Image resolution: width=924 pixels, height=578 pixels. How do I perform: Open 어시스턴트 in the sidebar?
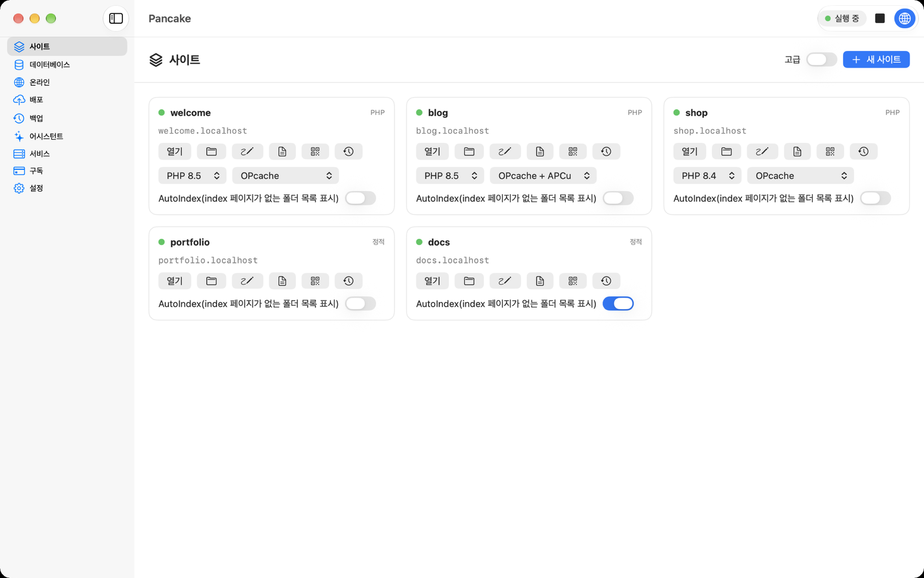tap(67, 136)
